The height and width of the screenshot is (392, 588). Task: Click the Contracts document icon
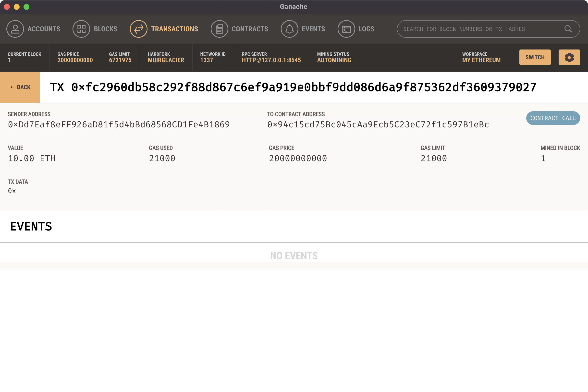tap(219, 29)
